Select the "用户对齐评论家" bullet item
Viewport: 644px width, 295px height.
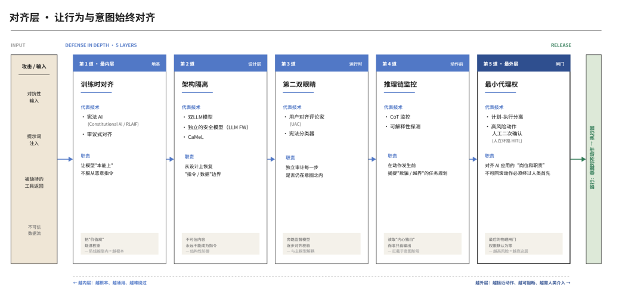304,117
